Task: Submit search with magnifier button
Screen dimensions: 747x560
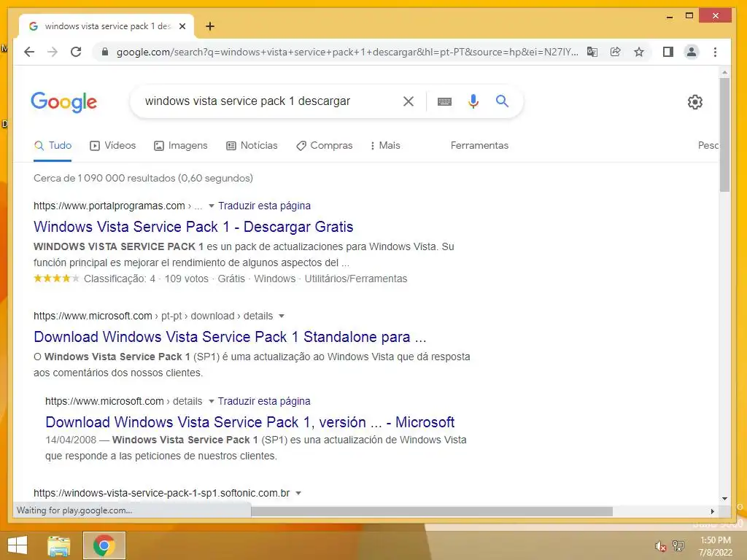Action: tap(502, 101)
